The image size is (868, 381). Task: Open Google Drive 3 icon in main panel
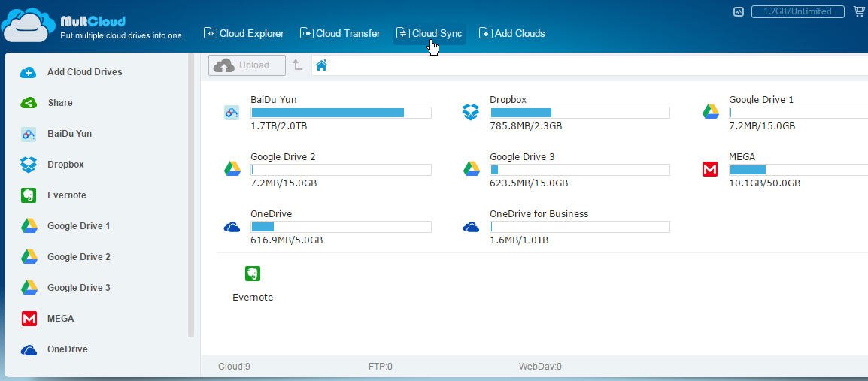coord(471,169)
